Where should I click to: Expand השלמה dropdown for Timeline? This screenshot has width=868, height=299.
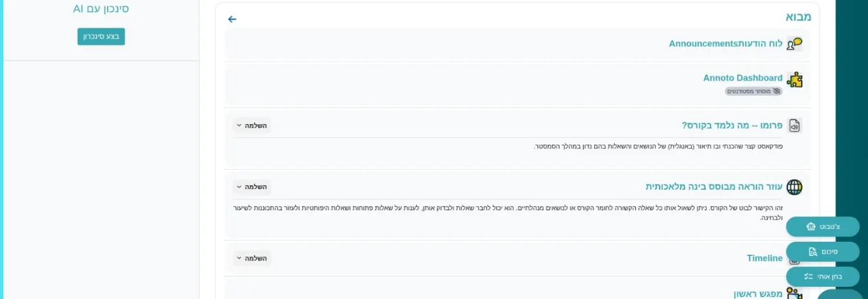pos(251,258)
